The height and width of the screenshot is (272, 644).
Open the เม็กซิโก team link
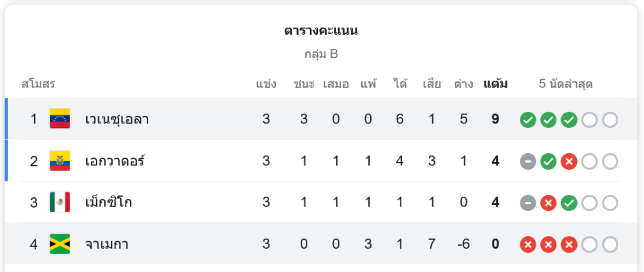coord(108,203)
